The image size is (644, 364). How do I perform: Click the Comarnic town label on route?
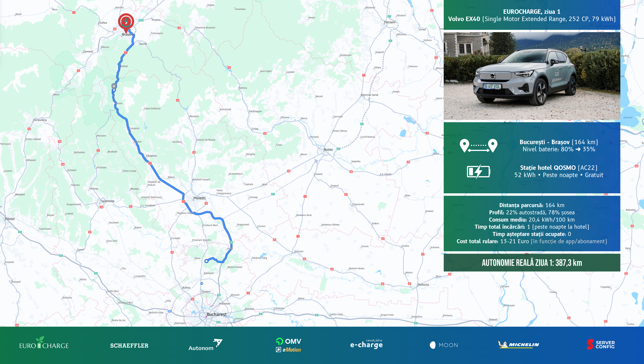tap(135, 128)
